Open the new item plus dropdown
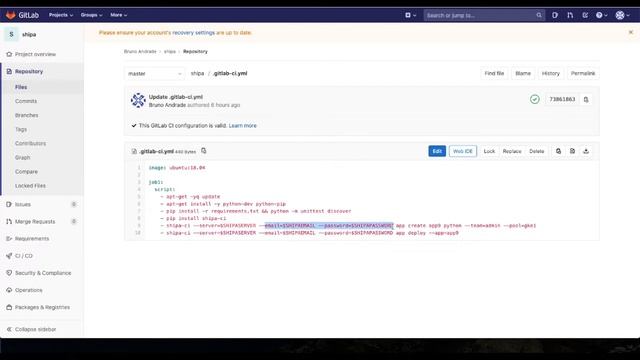 (410, 15)
